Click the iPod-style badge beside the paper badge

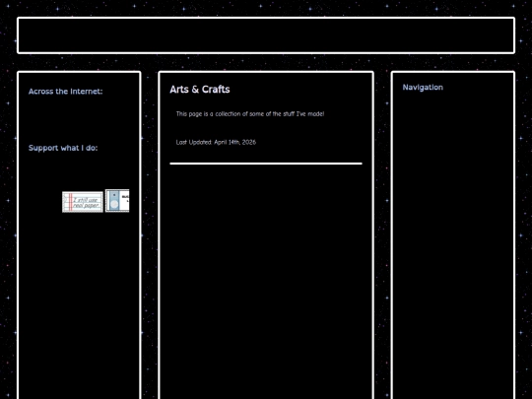[x=117, y=201]
